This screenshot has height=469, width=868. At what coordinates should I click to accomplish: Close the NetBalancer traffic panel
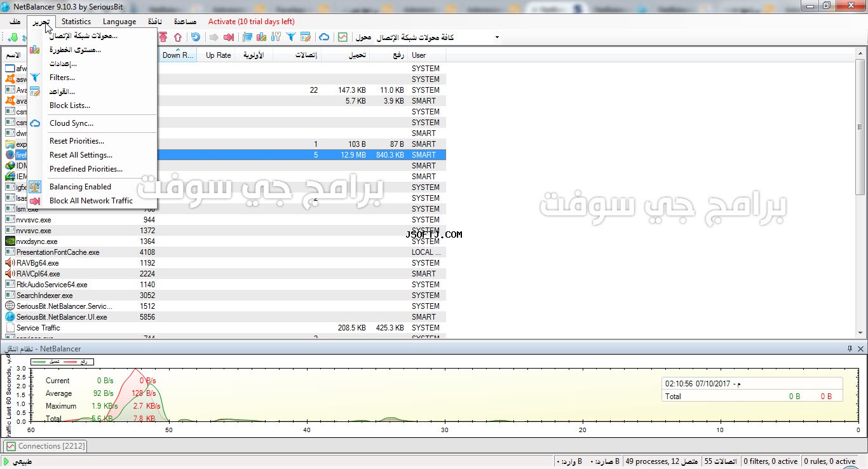(861, 349)
